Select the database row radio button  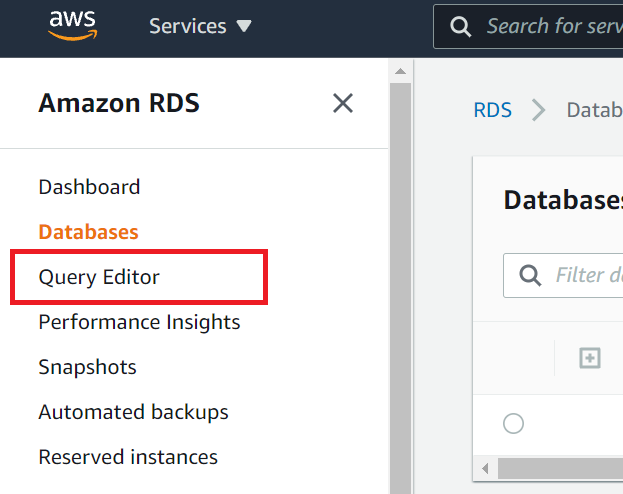click(x=513, y=424)
